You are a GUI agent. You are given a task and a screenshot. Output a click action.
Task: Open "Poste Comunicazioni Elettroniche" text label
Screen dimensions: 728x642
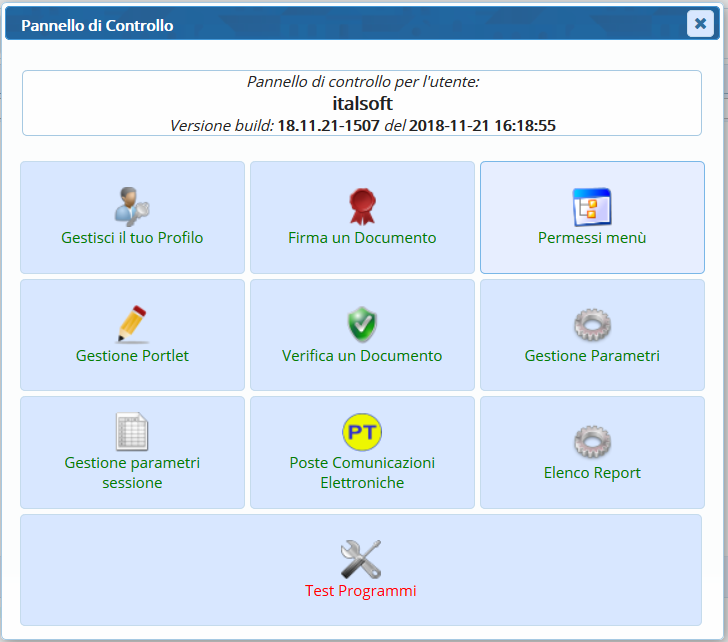pos(362,473)
